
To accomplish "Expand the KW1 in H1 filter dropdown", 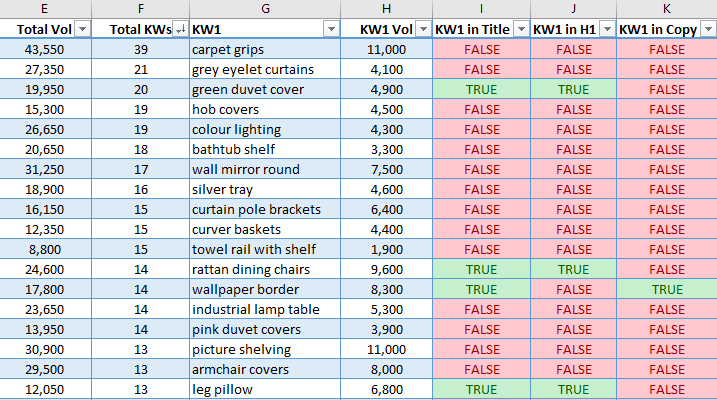I will [x=607, y=30].
